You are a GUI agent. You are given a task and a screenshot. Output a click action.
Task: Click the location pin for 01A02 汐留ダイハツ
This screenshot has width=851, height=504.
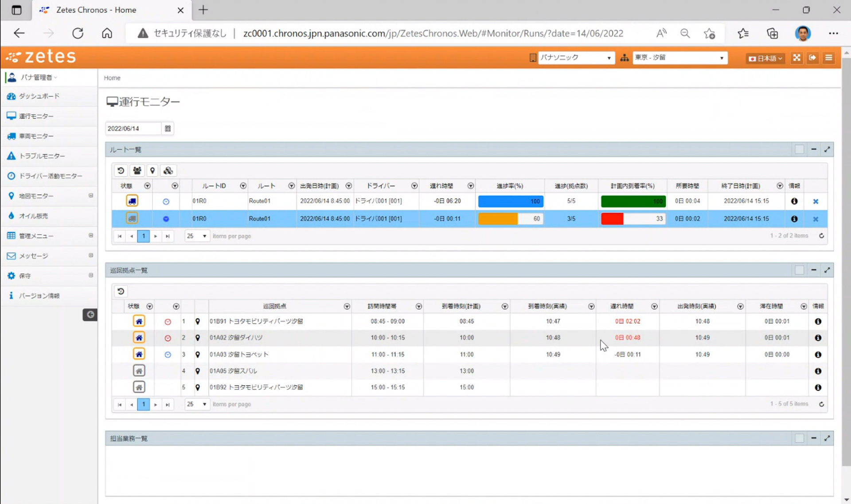pos(198,338)
